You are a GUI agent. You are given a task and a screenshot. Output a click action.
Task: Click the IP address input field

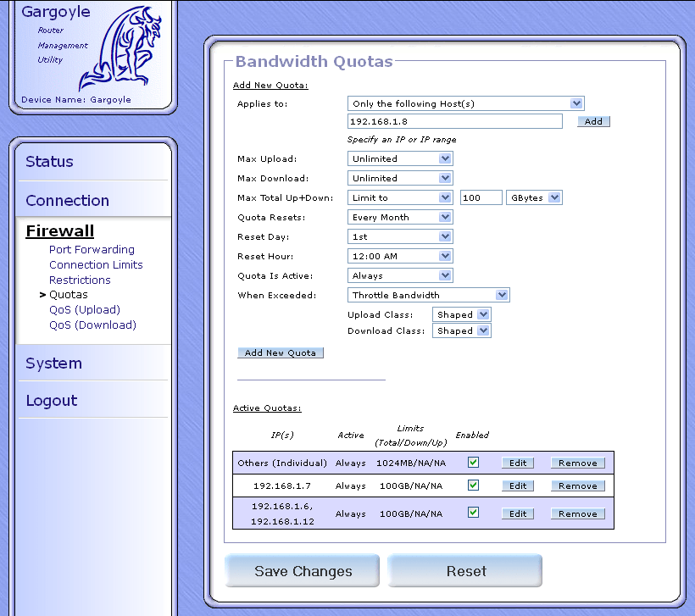pyautogui.click(x=455, y=121)
